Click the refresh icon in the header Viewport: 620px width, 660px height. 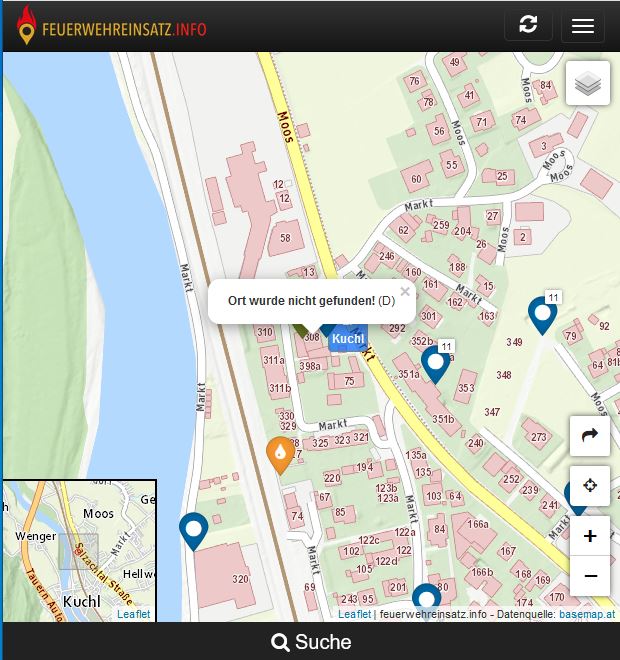tap(528, 26)
